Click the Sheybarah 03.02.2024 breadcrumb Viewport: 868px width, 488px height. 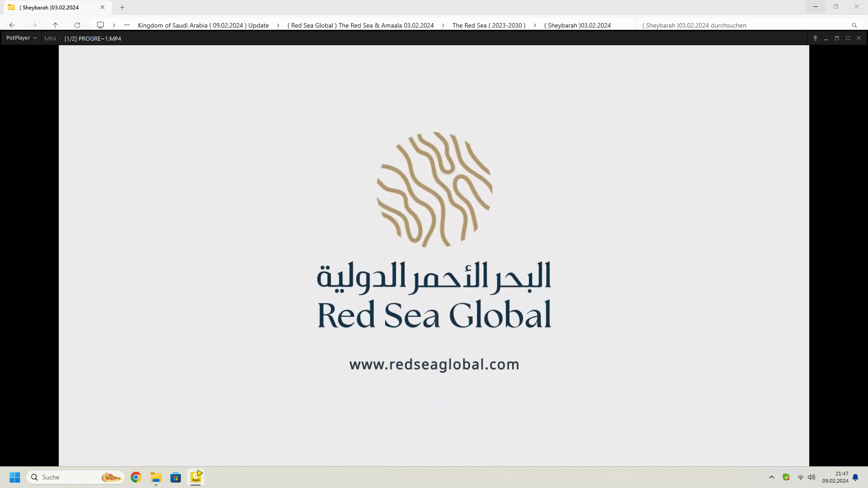click(x=578, y=25)
